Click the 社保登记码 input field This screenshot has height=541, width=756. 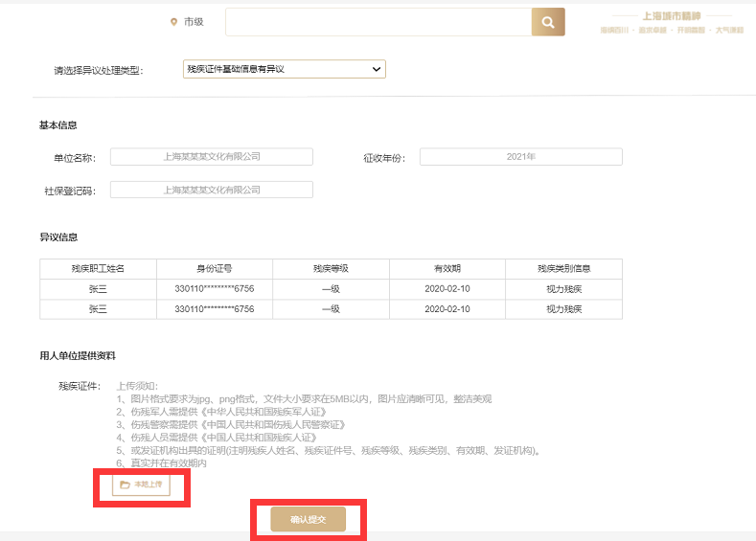point(212,190)
